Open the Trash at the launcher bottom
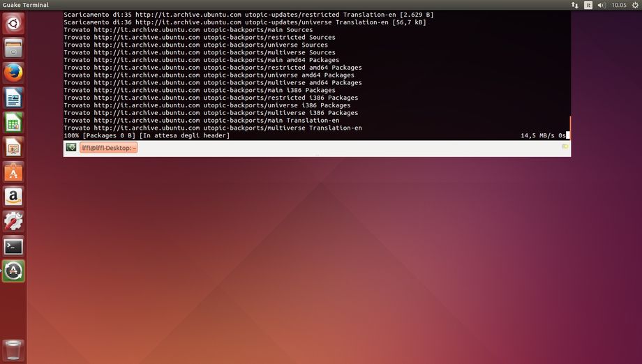The width and height of the screenshot is (642, 364). click(13, 350)
